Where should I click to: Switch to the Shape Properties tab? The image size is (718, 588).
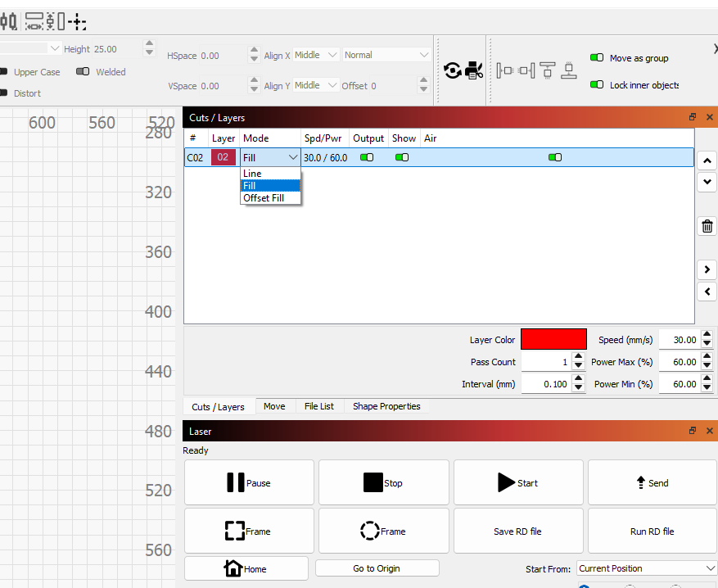coord(386,406)
